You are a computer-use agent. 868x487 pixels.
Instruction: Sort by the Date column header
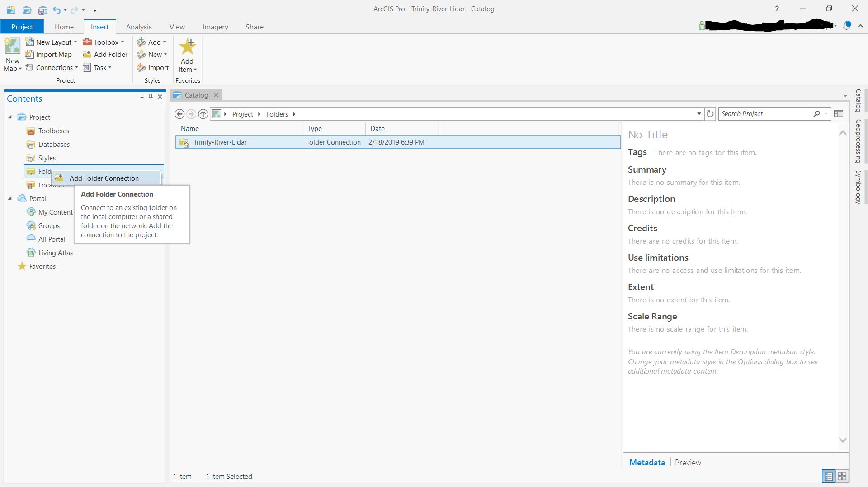coord(402,129)
